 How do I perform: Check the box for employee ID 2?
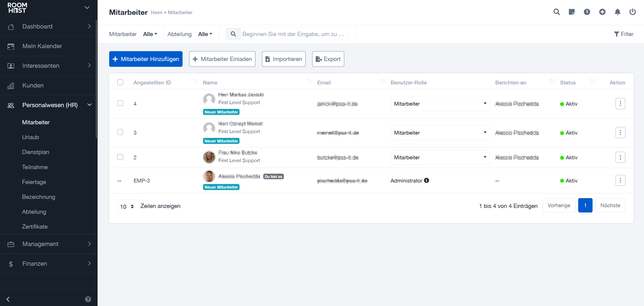tap(120, 157)
